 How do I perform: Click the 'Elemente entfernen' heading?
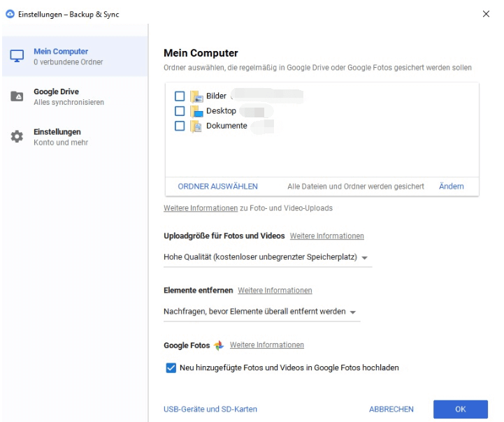198,291
